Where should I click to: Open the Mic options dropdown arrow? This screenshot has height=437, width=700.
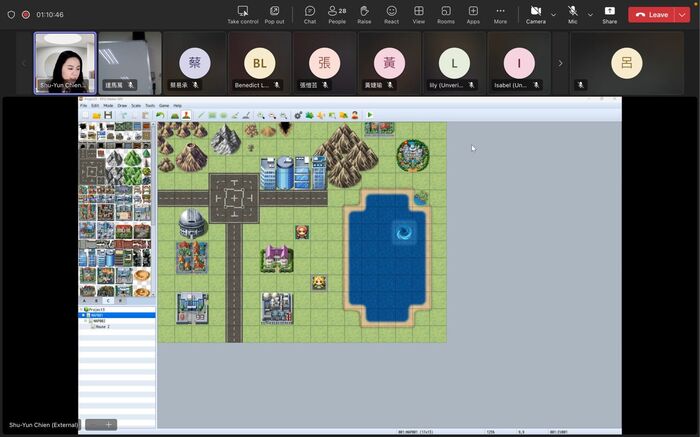(590, 15)
